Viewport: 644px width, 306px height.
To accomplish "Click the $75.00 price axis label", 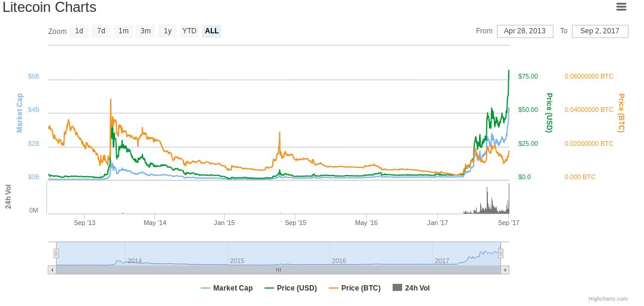I will pos(528,76).
